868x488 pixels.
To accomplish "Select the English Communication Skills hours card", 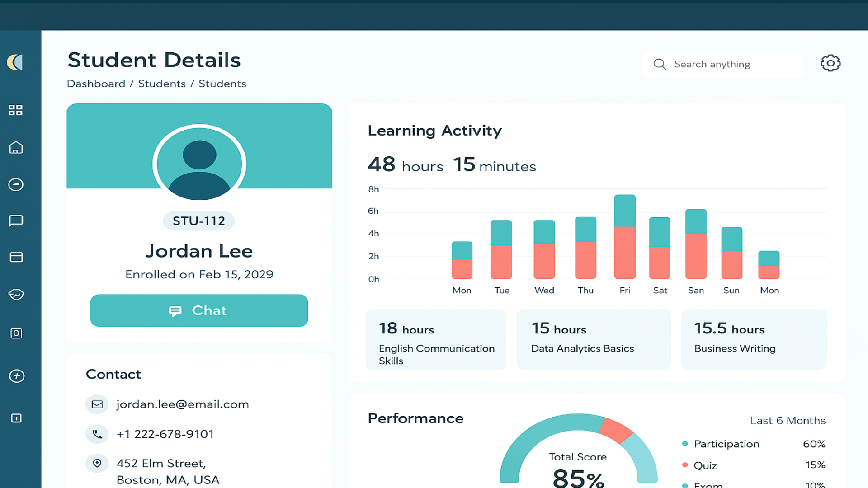I will click(x=436, y=340).
